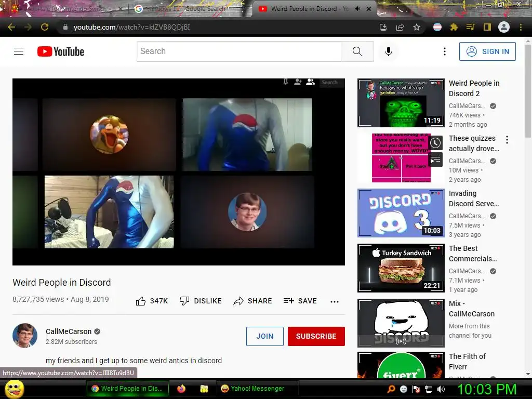
Task: Share the video
Action: (x=253, y=301)
